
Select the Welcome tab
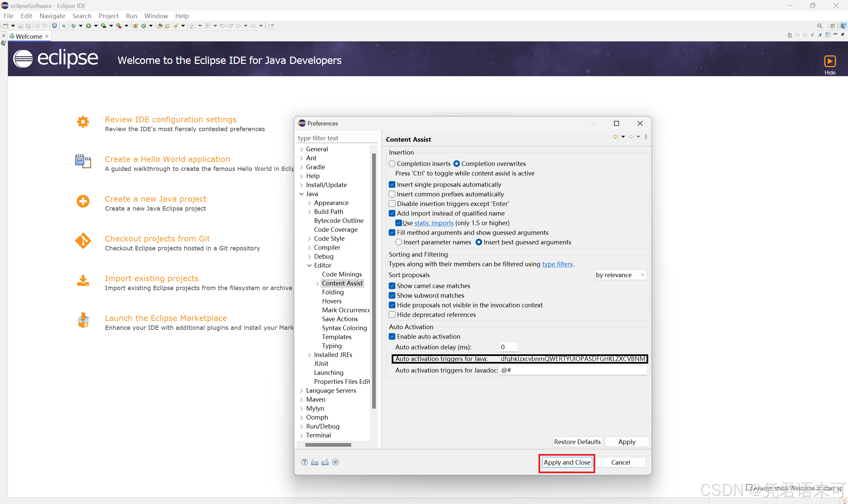[x=29, y=36]
